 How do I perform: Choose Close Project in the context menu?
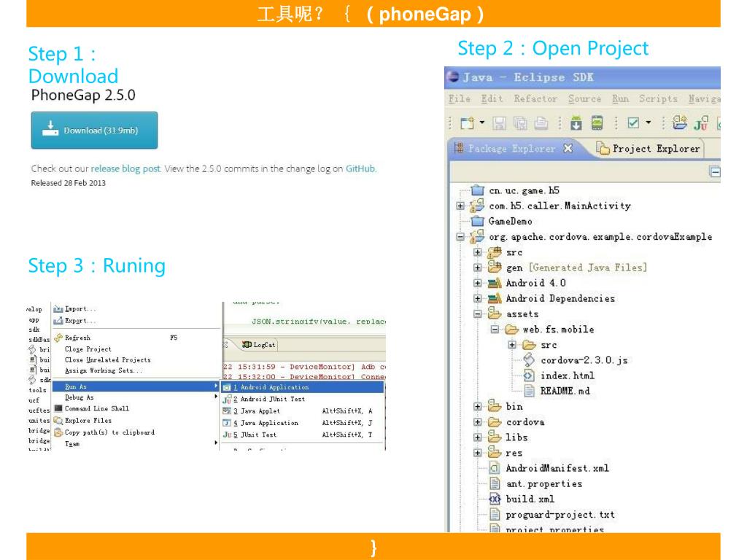pyautogui.click(x=88, y=349)
